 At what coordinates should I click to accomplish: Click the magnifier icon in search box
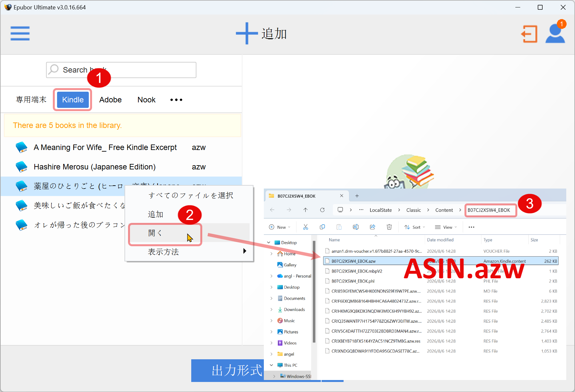pos(54,69)
